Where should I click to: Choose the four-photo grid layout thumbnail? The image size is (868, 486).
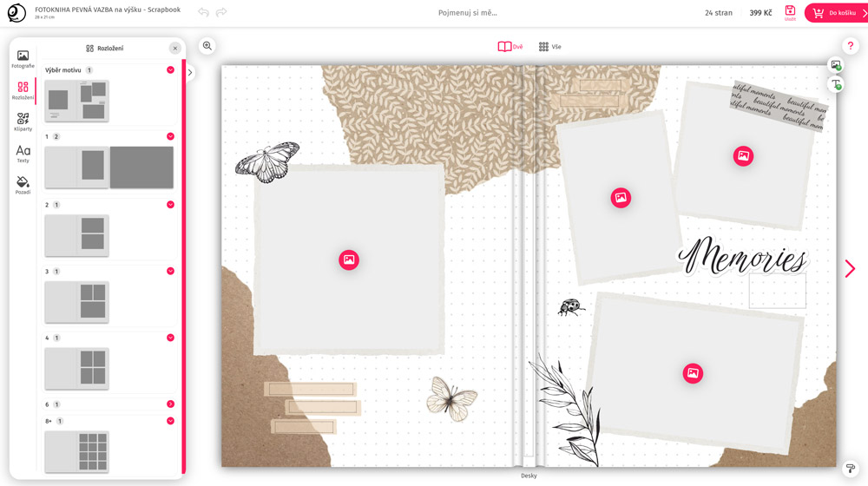(77, 368)
